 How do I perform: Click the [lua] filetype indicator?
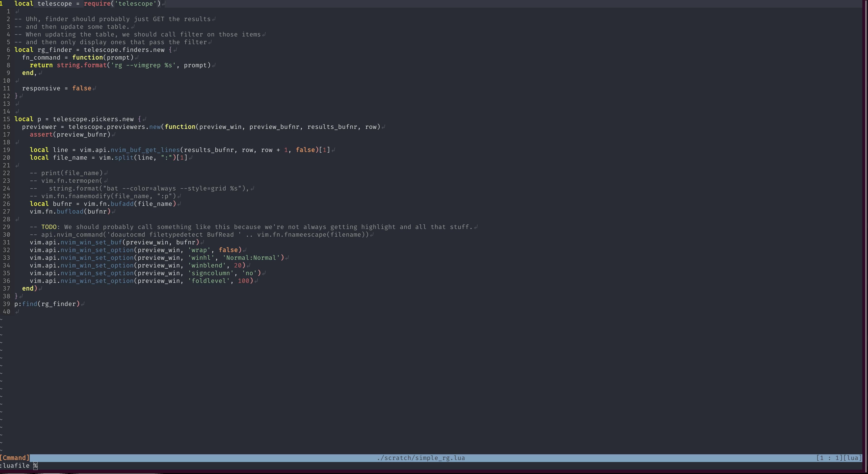point(852,458)
